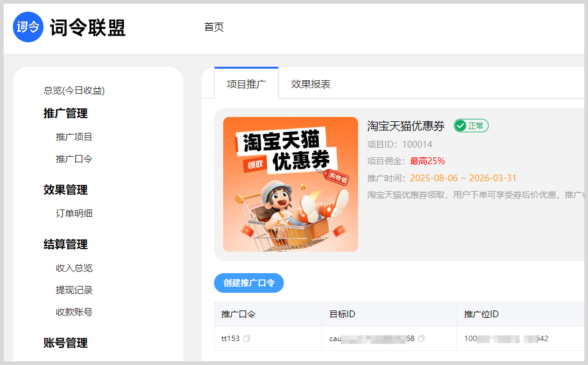Select the 项目推广 tab
This screenshot has height=365, width=588.
click(245, 84)
